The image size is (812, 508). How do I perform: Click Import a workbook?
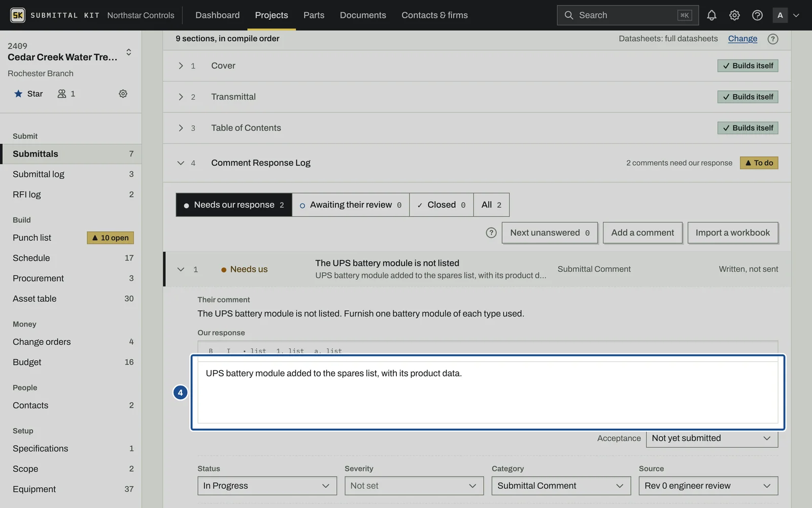(x=733, y=233)
